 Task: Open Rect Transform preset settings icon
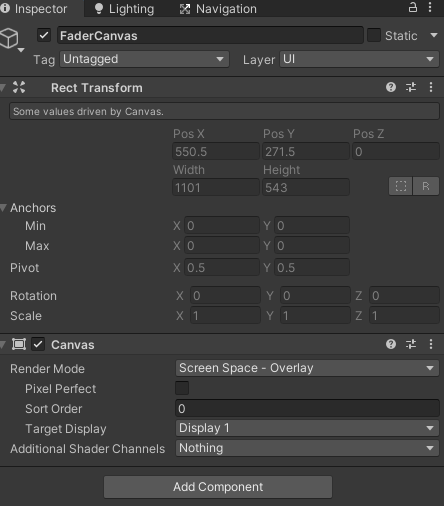tap(411, 87)
